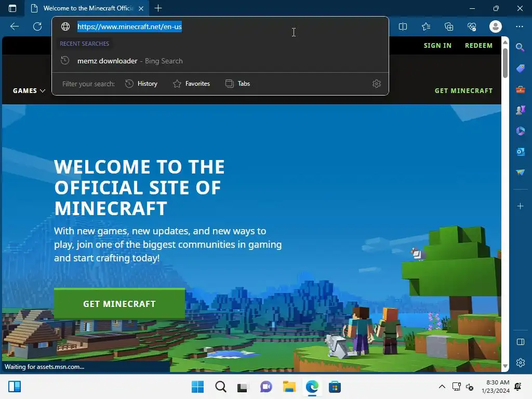Click scrollbar down arrow

(x=505, y=366)
